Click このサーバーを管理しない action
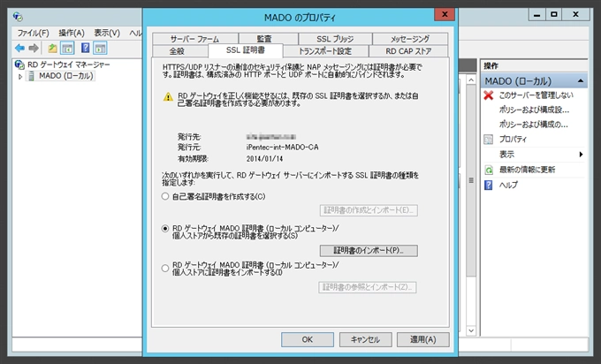Image resolution: width=601 pixels, height=364 pixels. (536, 95)
